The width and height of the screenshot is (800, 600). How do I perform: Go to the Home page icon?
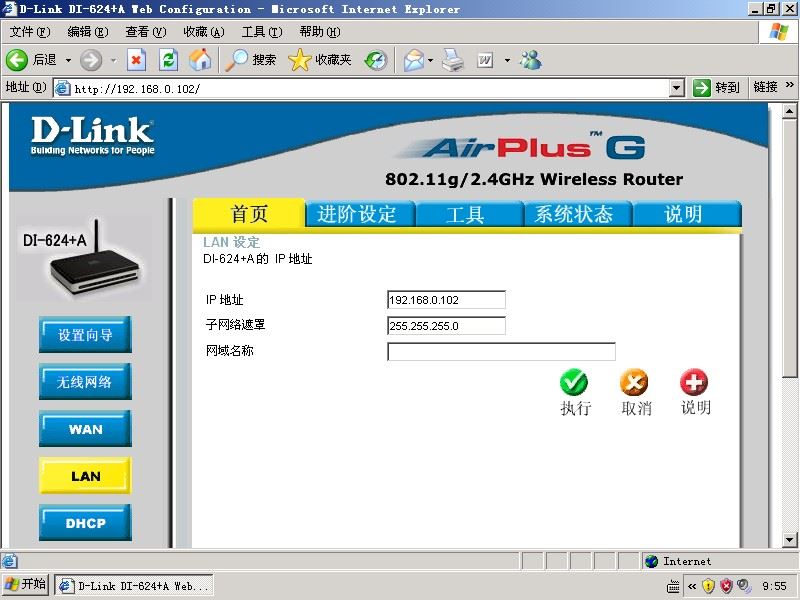pos(200,60)
